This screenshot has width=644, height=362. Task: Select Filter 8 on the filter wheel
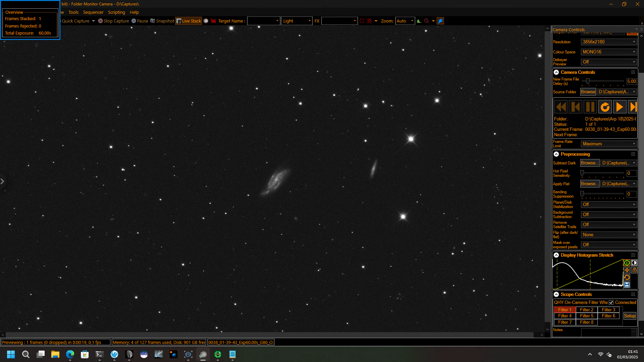coord(587,322)
